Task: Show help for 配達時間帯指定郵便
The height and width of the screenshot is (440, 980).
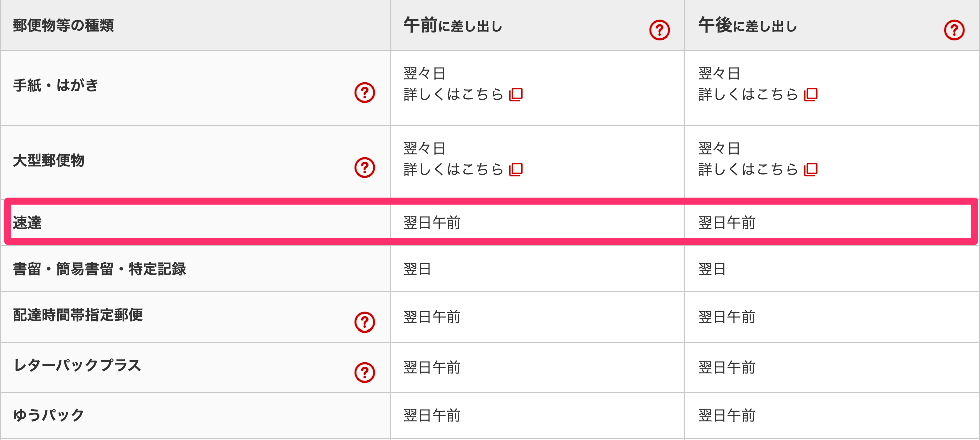Action: click(365, 322)
